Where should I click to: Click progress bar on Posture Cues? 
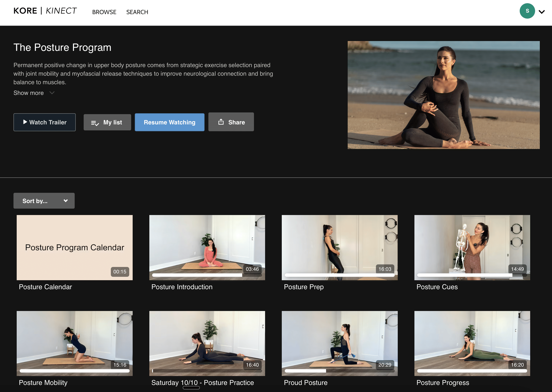coord(472,275)
